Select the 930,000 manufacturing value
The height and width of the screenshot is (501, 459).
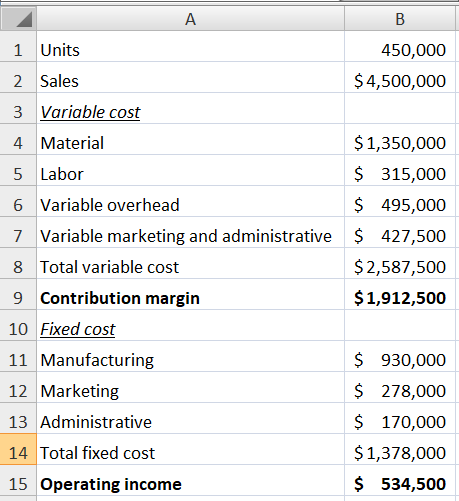click(x=400, y=356)
